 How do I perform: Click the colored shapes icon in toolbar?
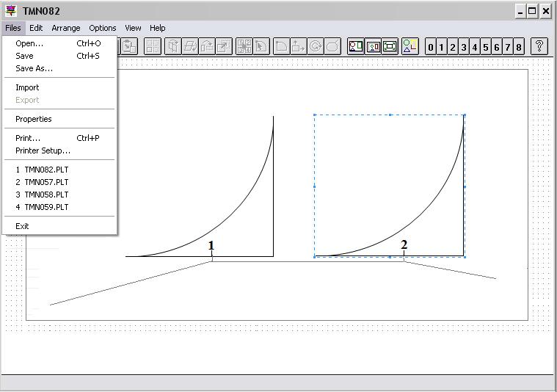409,46
